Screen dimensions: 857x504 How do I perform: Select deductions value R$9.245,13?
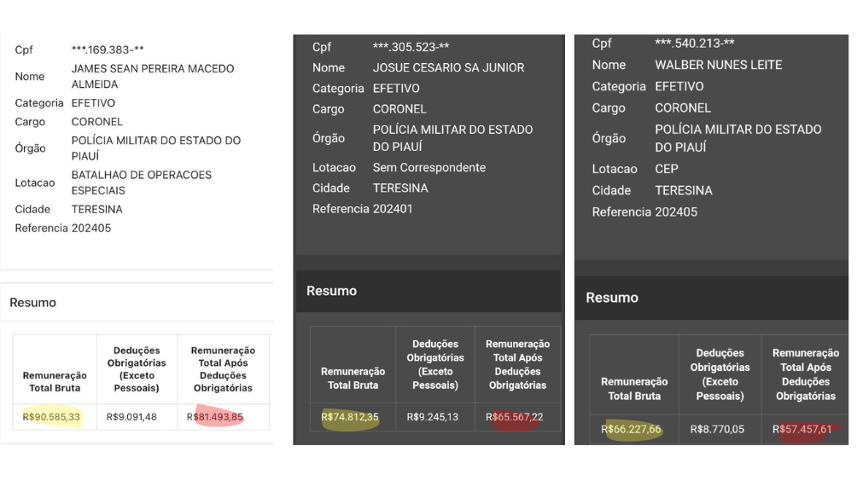pyautogui.click(x=432, y=417)
